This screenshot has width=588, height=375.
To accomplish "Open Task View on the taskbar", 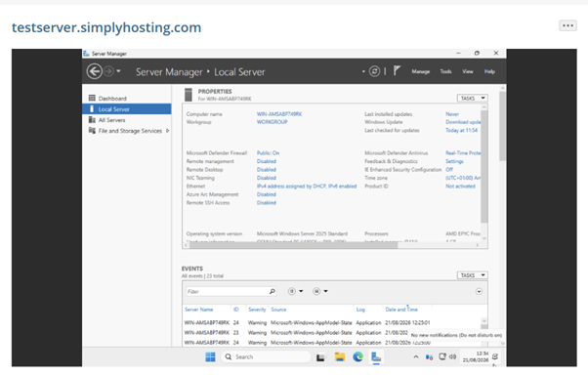I will click(320, 357).
